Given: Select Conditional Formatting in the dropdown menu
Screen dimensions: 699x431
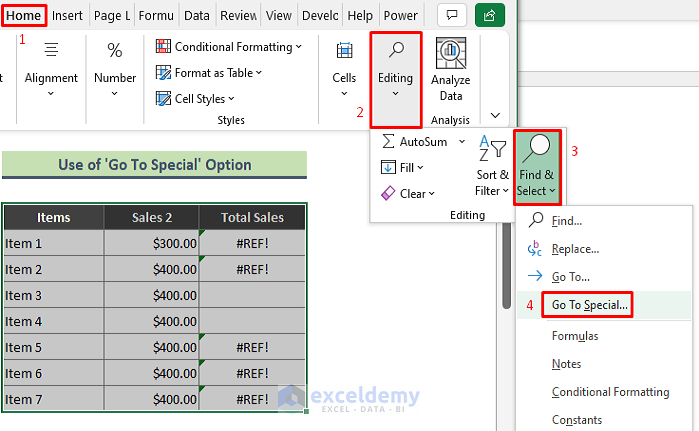Looking at the screenshot, I should point(604,392).
